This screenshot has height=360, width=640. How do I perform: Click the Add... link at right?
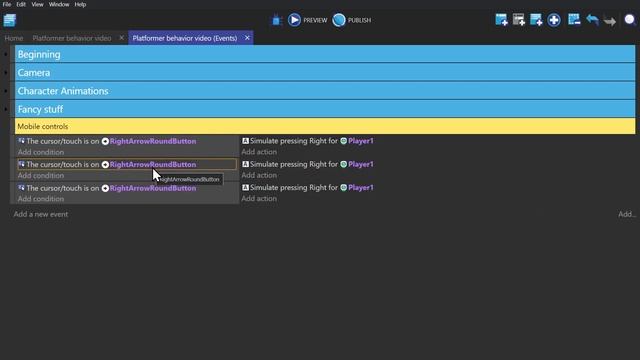[x=627, y=214]
